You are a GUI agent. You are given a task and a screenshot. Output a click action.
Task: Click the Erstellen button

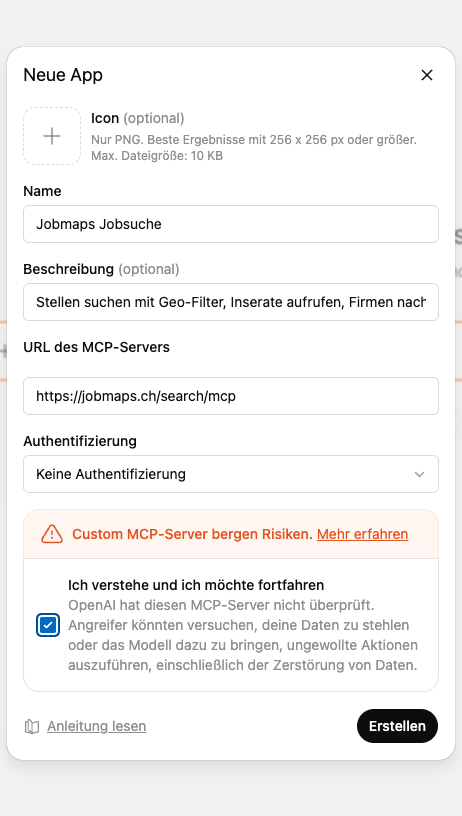tap(397, 726)
